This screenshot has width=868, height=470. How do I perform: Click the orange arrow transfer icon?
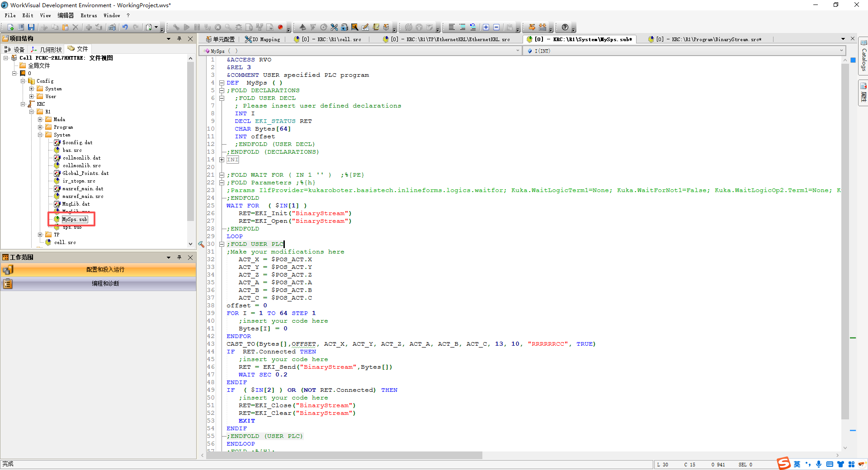click(x=532, y=28)
